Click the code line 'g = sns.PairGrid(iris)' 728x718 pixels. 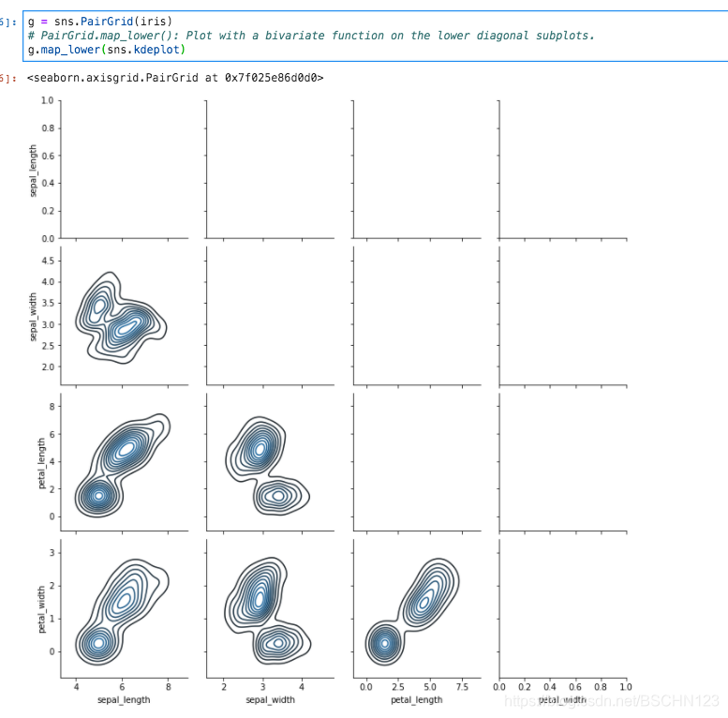tap(100, 22)
